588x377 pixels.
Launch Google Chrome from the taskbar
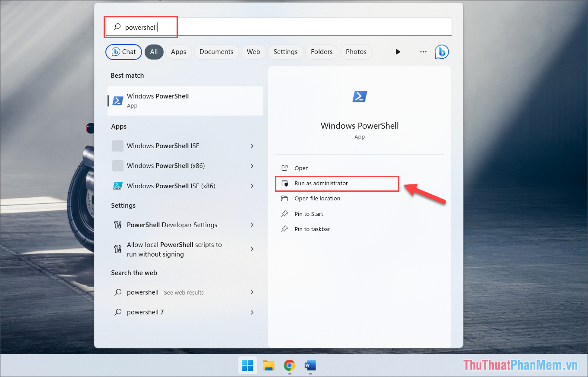pos(289,365)
